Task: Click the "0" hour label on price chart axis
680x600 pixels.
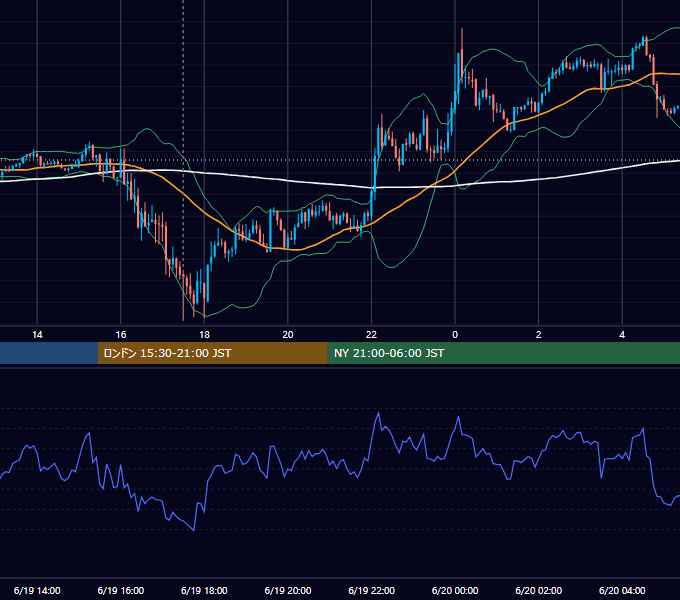Action: click(455, 335)
